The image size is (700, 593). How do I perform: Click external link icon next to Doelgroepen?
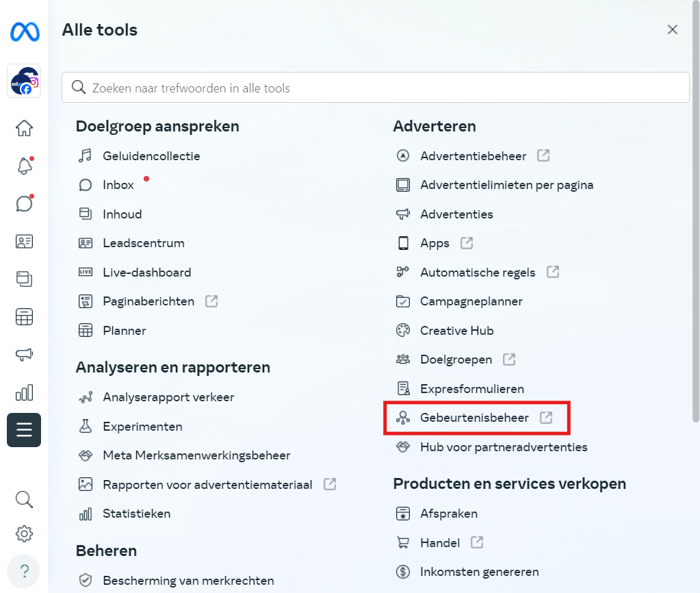(509, 359)
